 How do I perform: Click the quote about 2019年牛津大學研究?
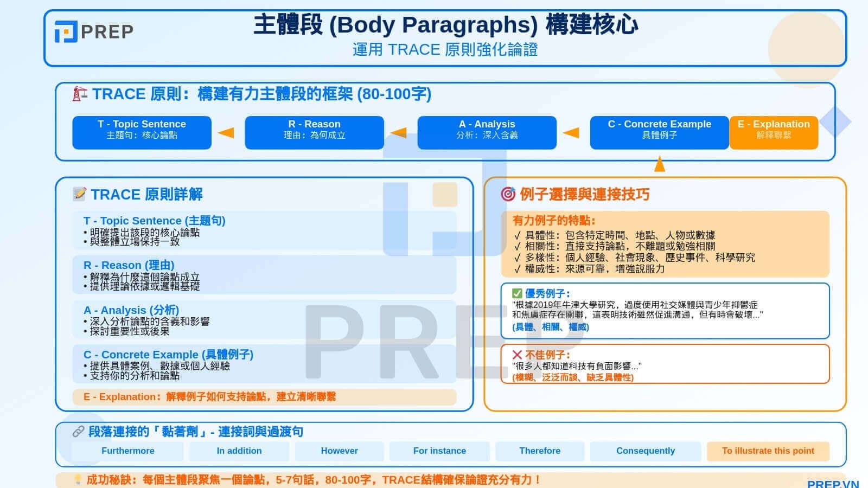coord(637,310)
